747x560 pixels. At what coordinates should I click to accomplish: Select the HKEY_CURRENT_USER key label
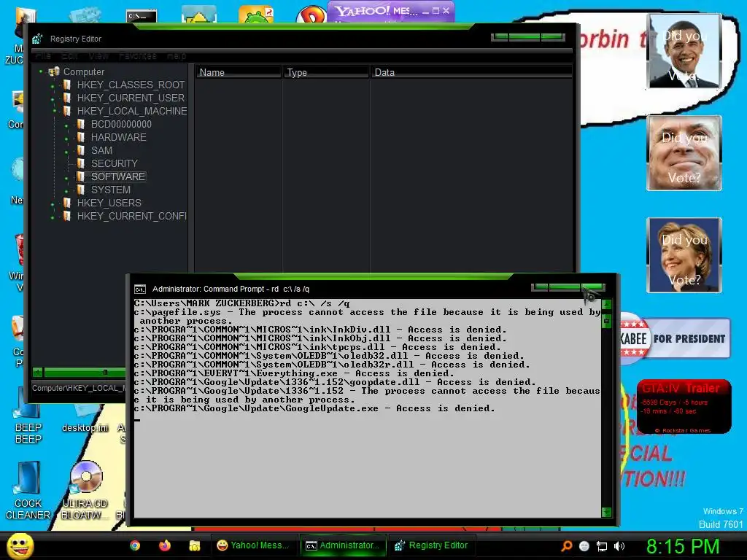pyautogui.click(x=131, y=98)
